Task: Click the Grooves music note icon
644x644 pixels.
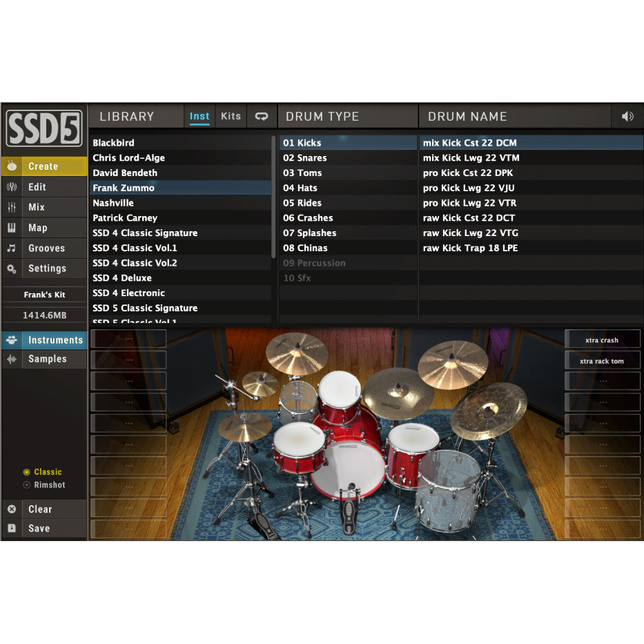Action: 12,248
